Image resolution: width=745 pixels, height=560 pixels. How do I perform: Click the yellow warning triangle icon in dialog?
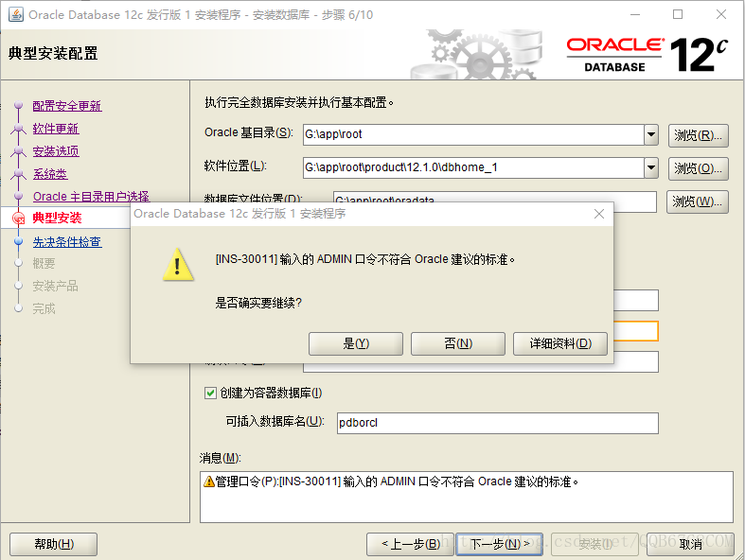click(x=178, y=265)
